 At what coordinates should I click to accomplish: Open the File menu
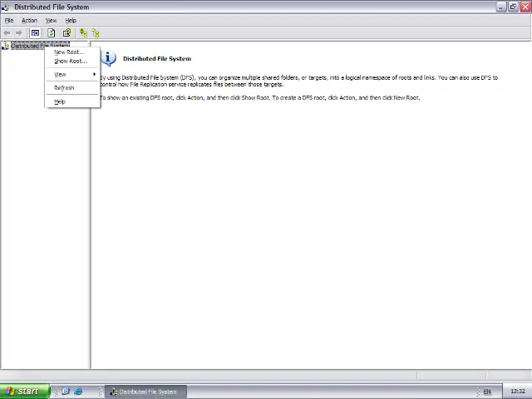pyautogui.click(x=9, y=20)
